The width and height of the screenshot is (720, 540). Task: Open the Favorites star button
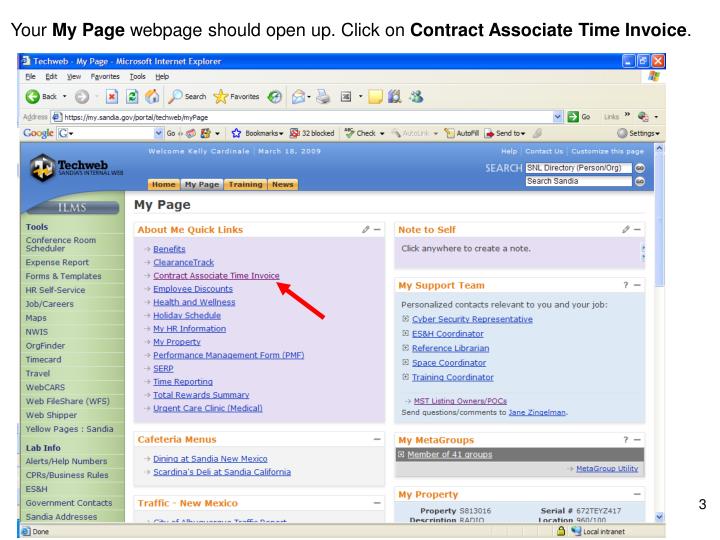click(x=236, y=96)
